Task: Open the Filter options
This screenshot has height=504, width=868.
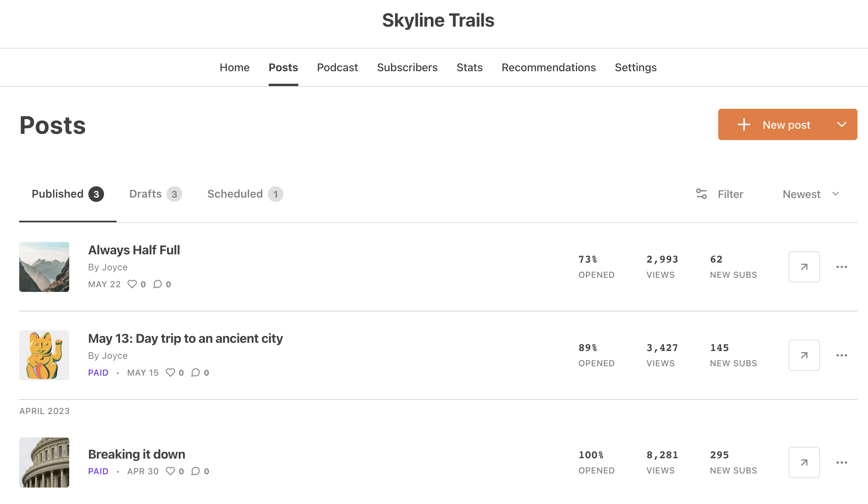Action: point(720,194)
